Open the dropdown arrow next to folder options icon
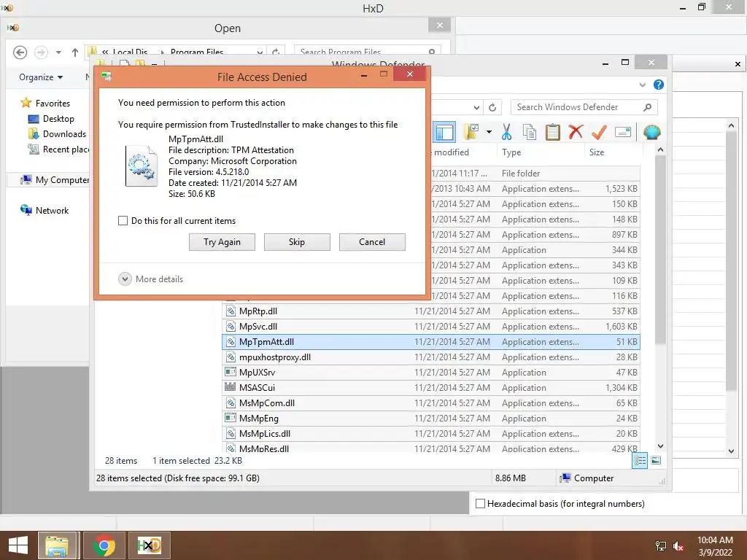Image resolution: width=747 pixels, height=560 pixels. click(489, 132)
